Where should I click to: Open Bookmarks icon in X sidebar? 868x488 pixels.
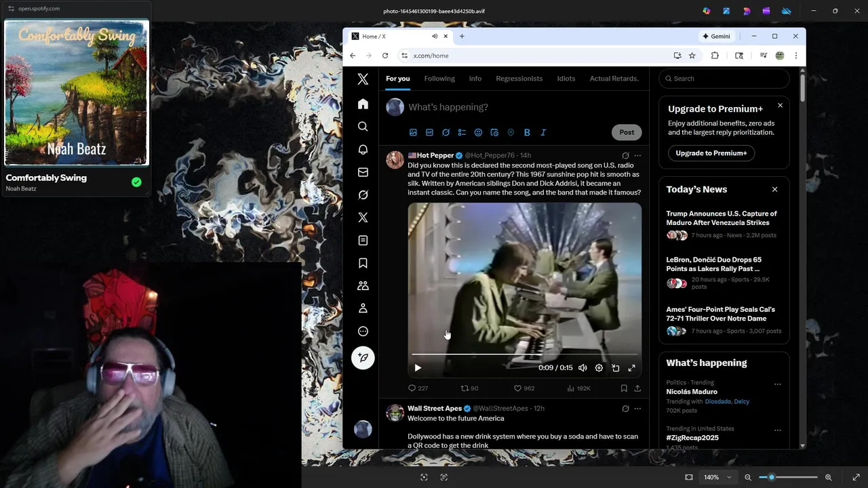363,263
